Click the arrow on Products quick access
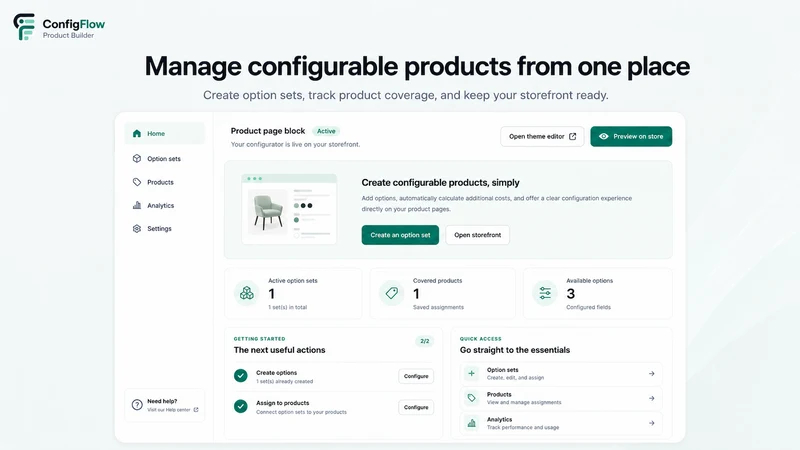800x450 pixels. coord(652,398)
